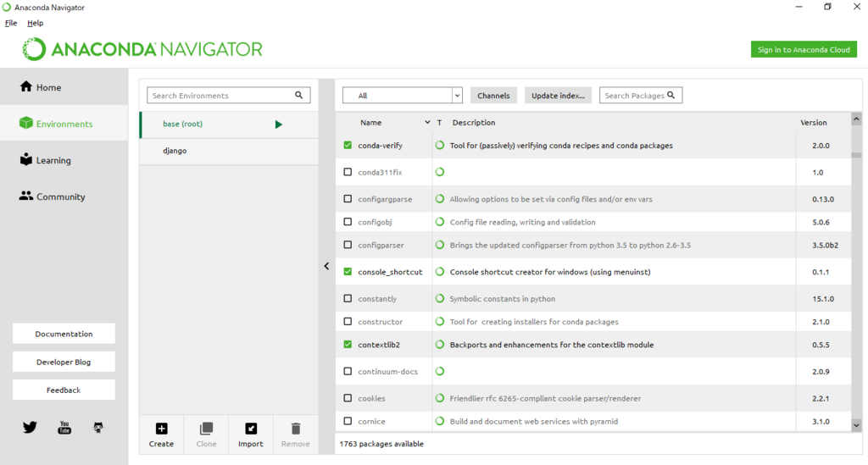Image resolution: width=868 pixels, height=465 pixels.
Task: Open the Developer Blog button
Action: point(64,363)
